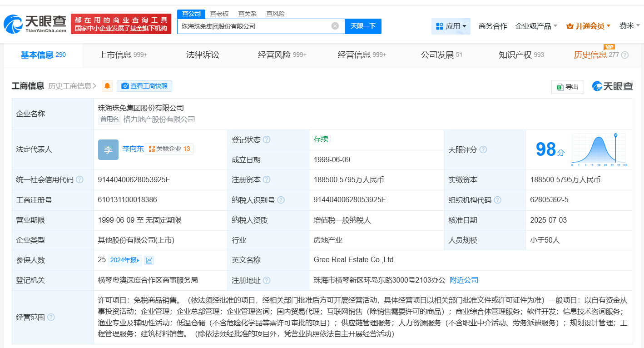Click help icon next to 注册资本
This screenshot has width=644, height=348.
(267, 179)
